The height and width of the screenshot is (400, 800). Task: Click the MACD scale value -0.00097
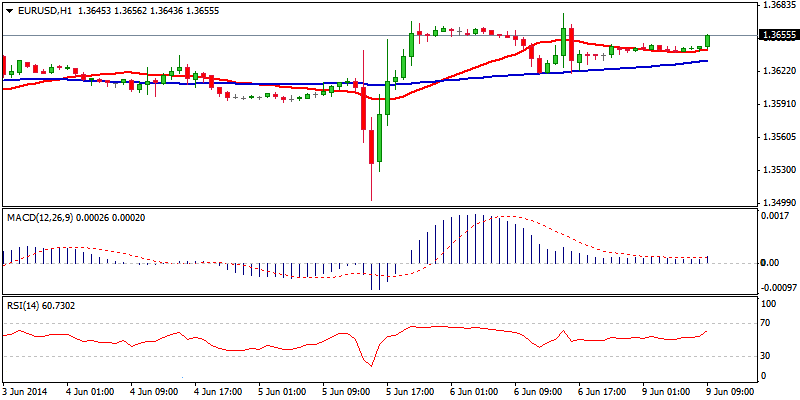[778, 288]
